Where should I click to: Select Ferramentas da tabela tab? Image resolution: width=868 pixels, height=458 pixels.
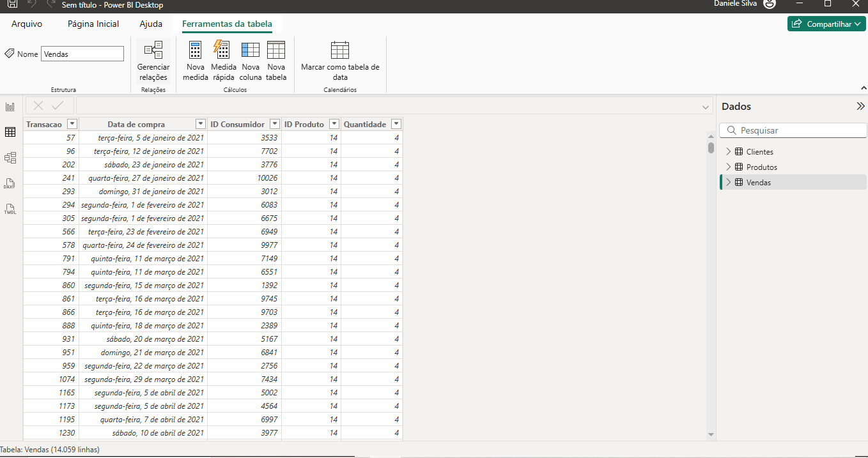coord(227,24)
